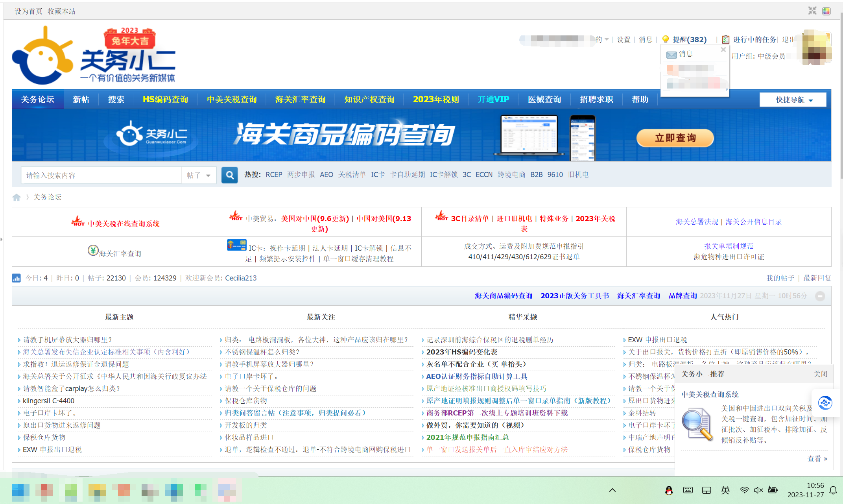Click the floating blue assistant icon
Screen dimensions: 843x504
(825, 402)
